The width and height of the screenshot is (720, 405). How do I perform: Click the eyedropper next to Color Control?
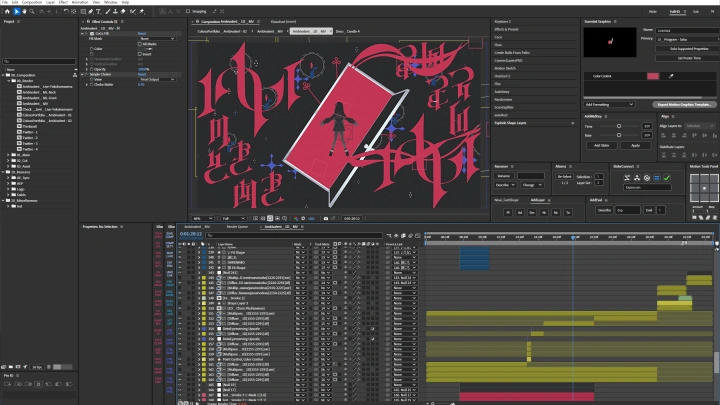(671, 76)
